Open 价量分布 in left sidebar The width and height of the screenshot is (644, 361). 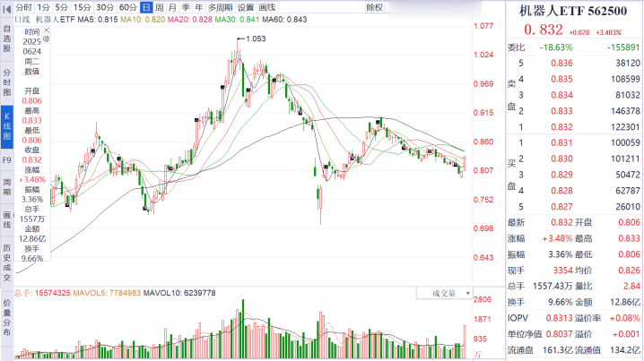pyautogui.click(x=7, y=317)
